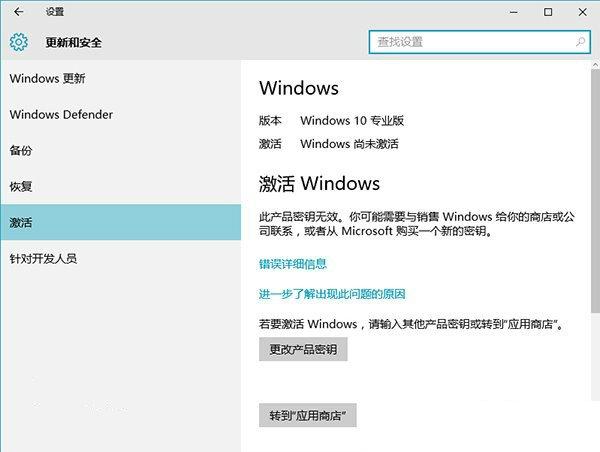Select 激活 in the sidebar
The height and width of the screenshot is (452, 600).
pos(121,222)
